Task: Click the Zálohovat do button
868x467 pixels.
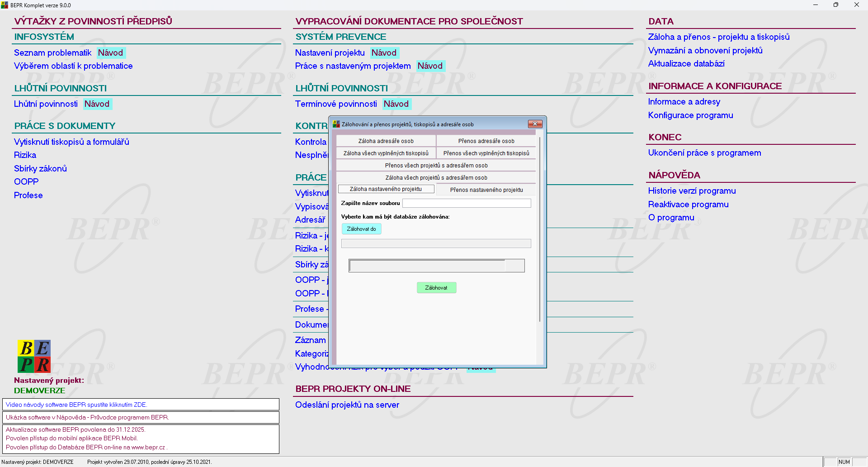Action: tap(362, 229)
